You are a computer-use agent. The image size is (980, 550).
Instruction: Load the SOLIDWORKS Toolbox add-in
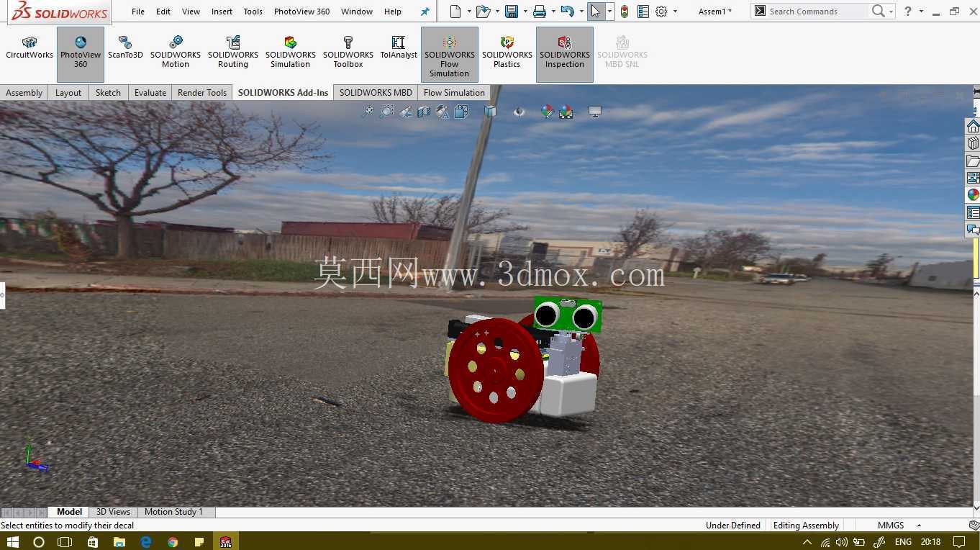click(x=348, y=53)
